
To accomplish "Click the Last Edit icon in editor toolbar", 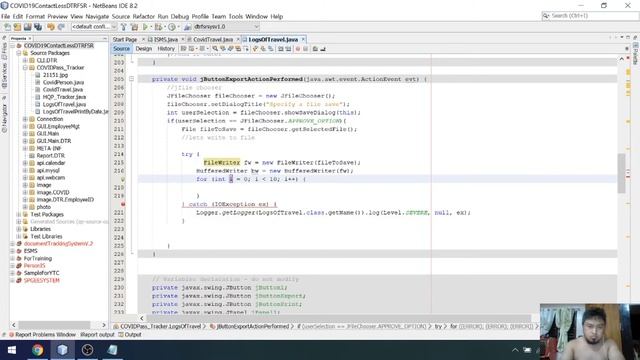I will [183, 49].
